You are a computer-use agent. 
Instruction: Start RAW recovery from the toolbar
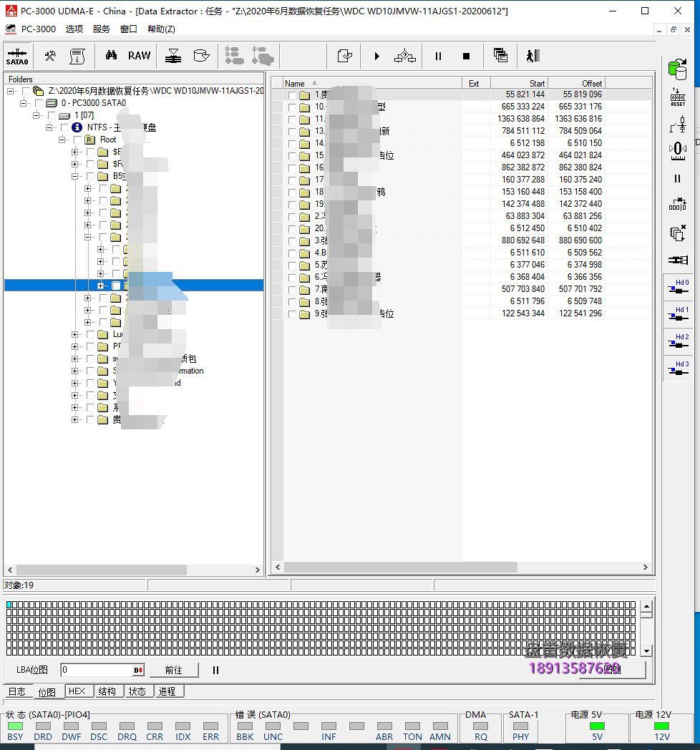[140, 56]
